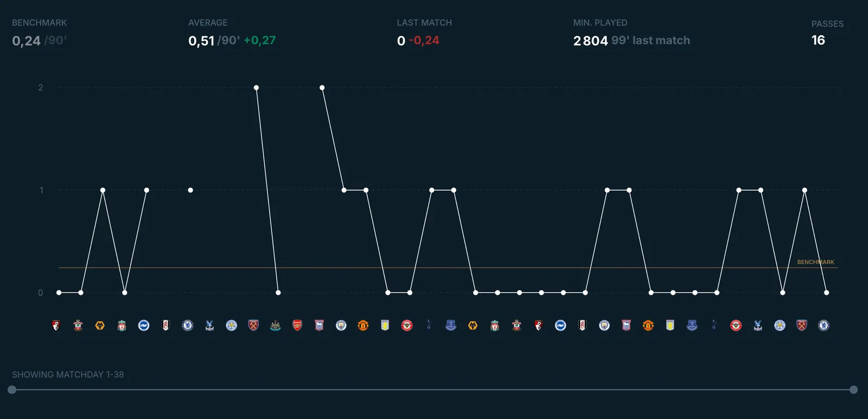Select the first Leicester City crest
Image resolution: width=868 pixels, height=419 pixels.
pos(232,325)
